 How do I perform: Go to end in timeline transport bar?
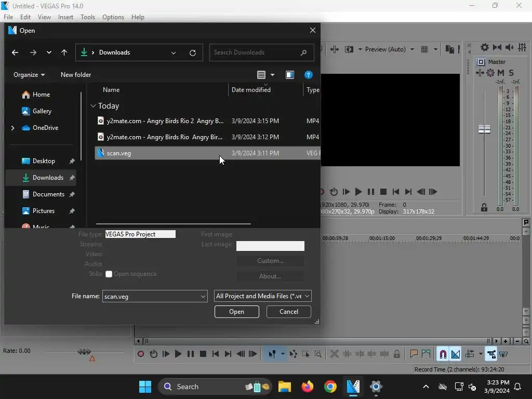[x=228, y=354]
